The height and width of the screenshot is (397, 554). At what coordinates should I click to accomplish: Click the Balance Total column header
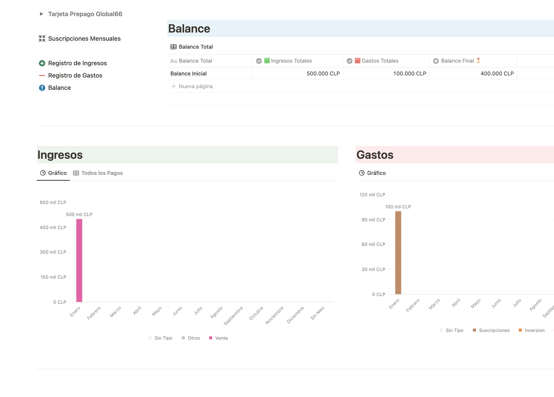coord(210,61)
